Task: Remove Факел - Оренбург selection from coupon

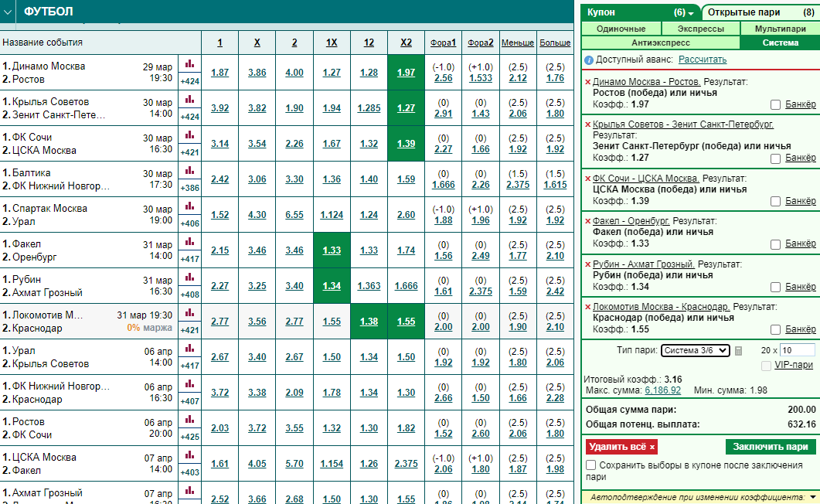Action: 588,221
